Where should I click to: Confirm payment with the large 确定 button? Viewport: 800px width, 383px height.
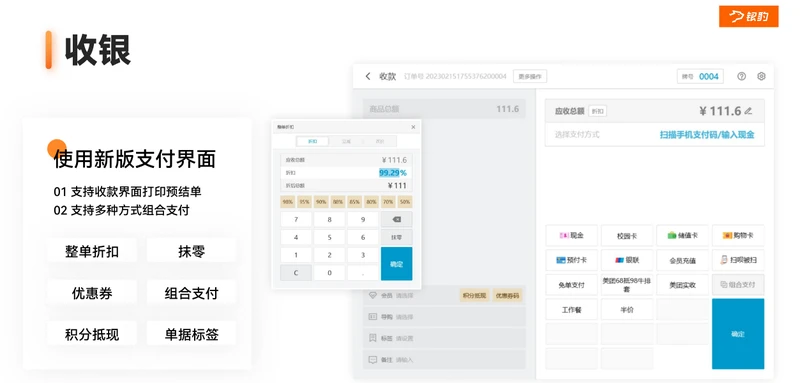click(738, 334)
